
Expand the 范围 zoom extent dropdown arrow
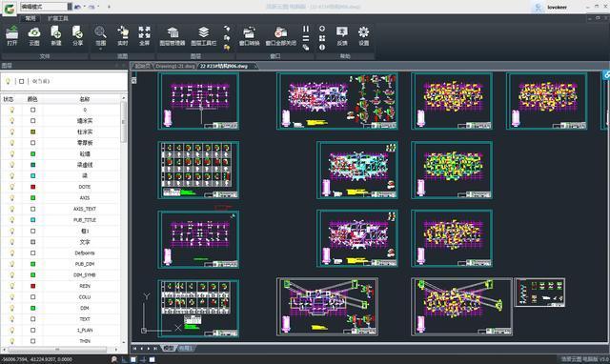click(101, 50)
